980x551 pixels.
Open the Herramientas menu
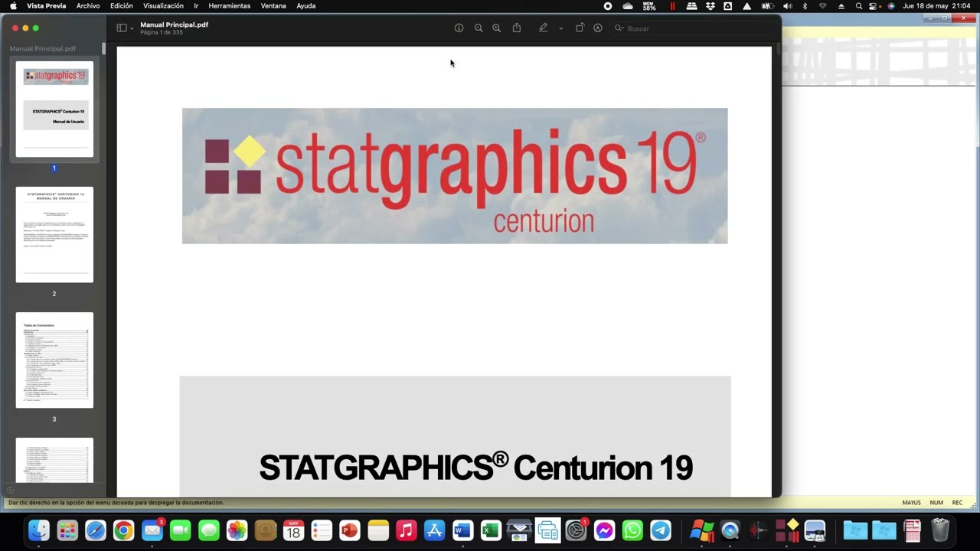230,6
